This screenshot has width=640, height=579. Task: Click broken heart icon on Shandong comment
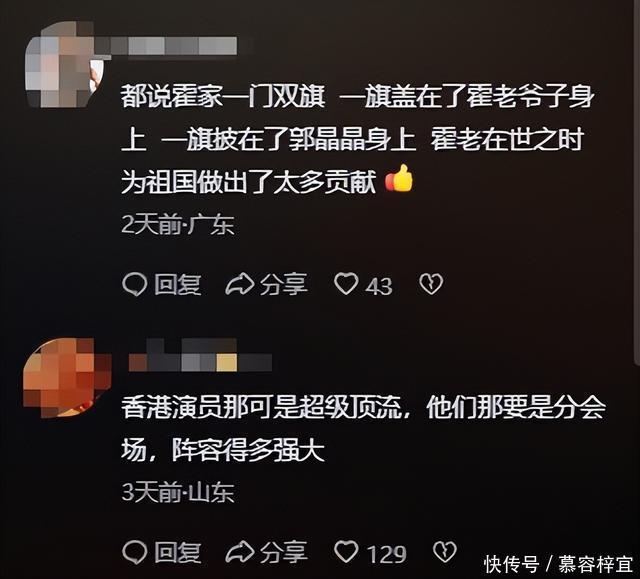point(444,551)
